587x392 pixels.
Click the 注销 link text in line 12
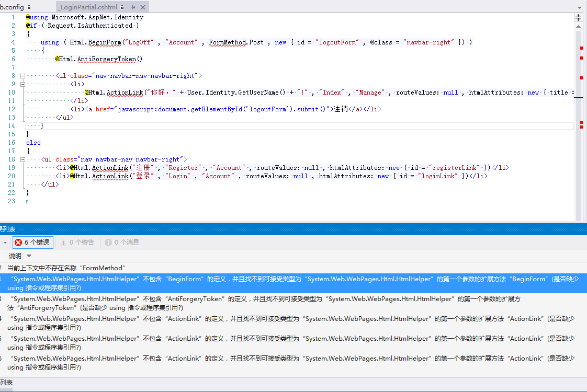click(341, 109)
